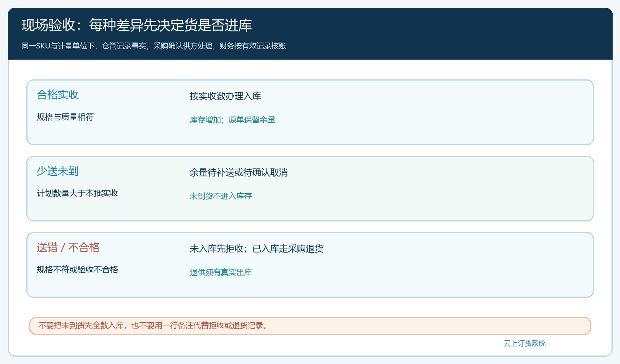Select the 送错 / 不合格 card heading
Image resolution: width=620 pixels, height=364 pixels.
click(68, 247)
